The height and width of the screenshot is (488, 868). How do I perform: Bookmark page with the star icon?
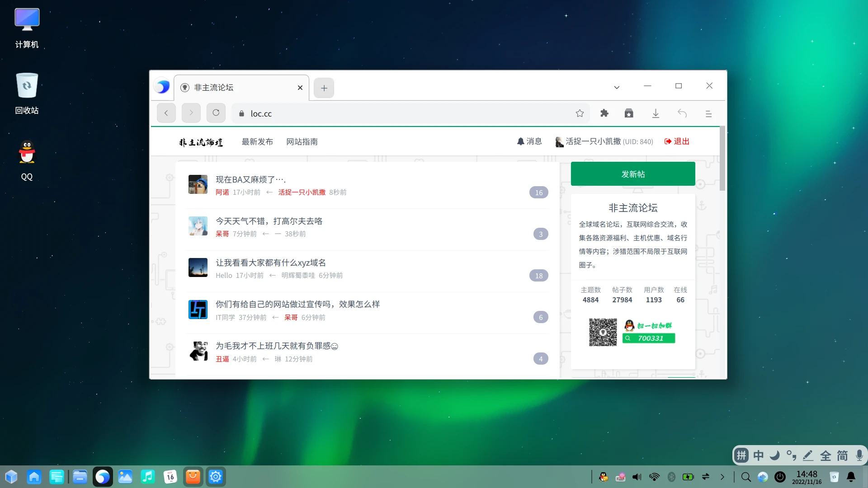(x=580, y=113)
